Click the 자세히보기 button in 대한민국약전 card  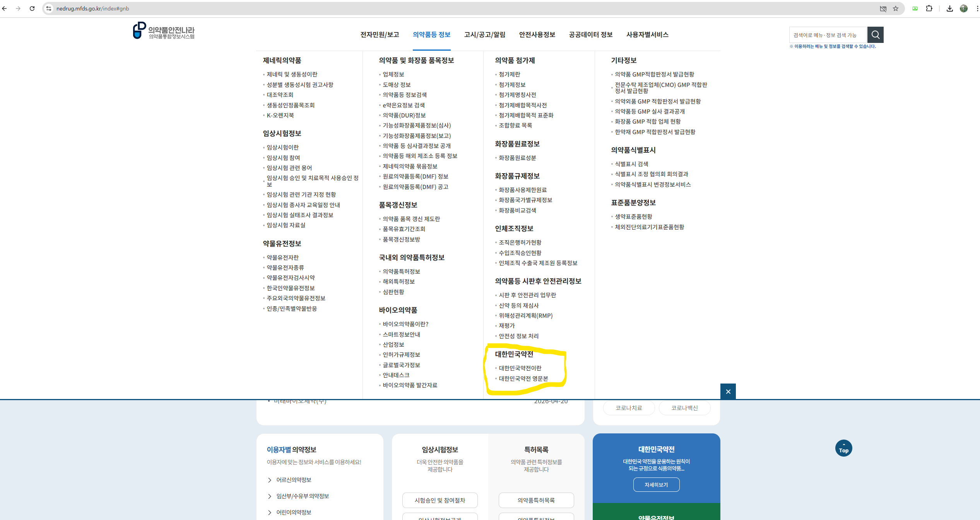point(656,485)
